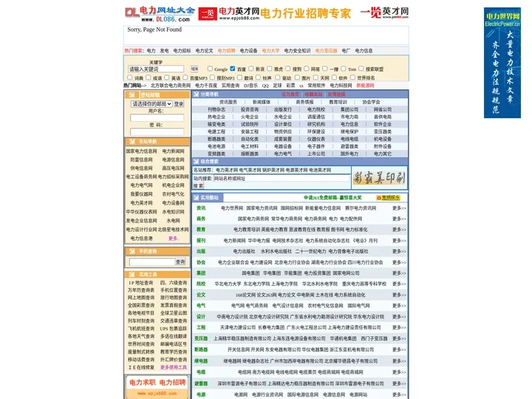Expand 更多>> in the 变压器 row
Image resolution: width=532 pixels, height=399 pixels.
(399, 338)
